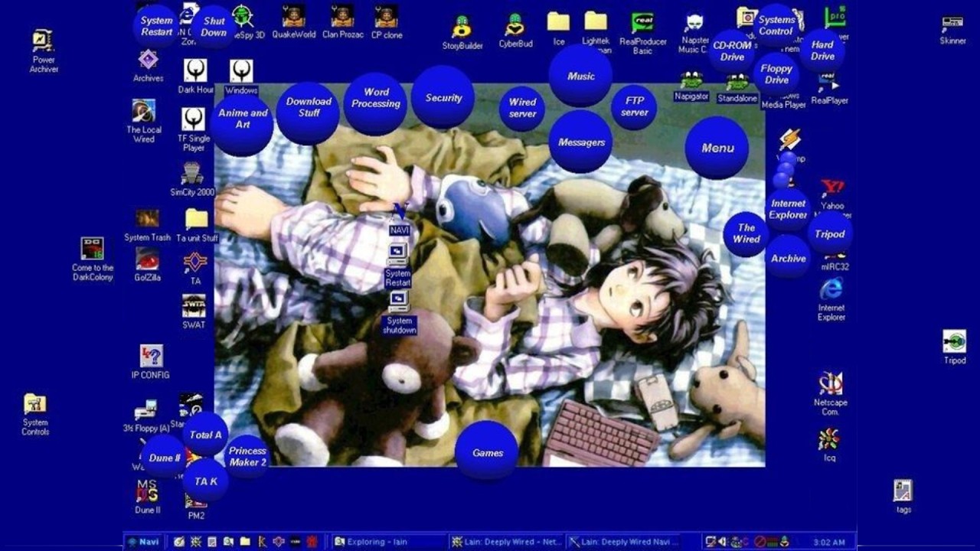Click the Tripod bubble
The image size is (980, 551).
coord(830,233)
